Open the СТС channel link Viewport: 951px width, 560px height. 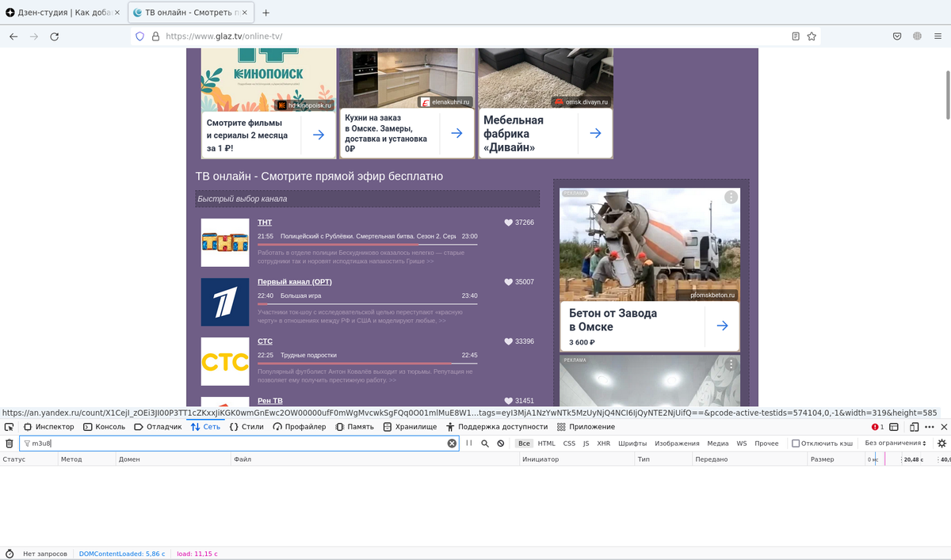(265, 341)
